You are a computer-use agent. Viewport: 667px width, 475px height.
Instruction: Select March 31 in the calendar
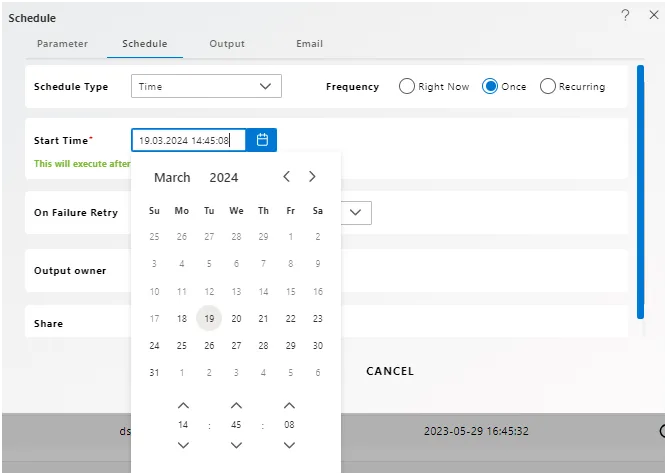[154, 373]
